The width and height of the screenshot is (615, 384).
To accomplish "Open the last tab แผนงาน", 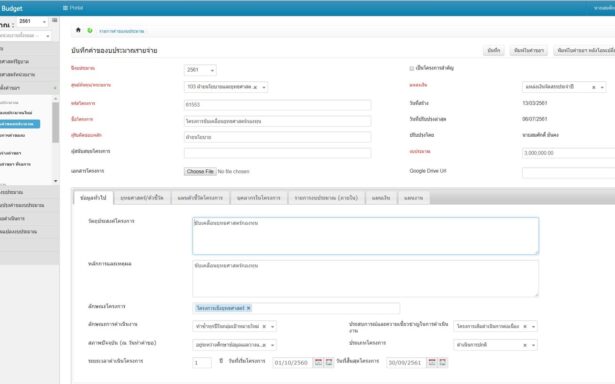I will 413,198.
